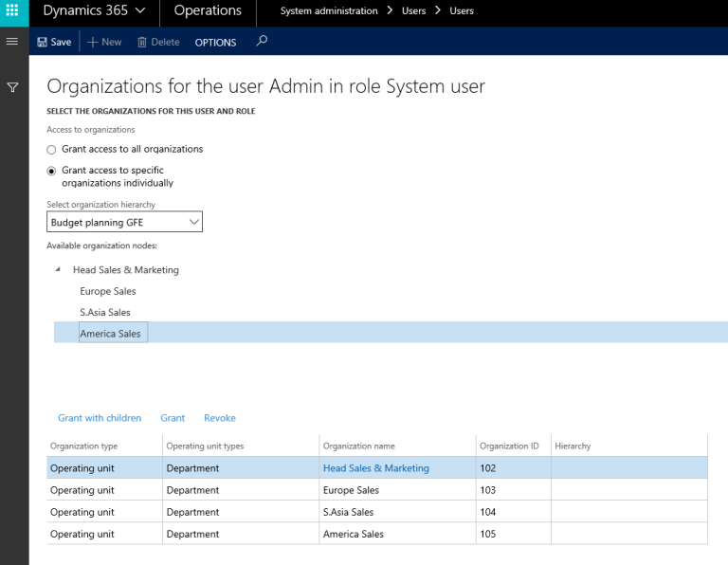The width and height of the screenshot is (728, 565).
Task: Select Grant access to all organizations
Action: pos(51,150)
